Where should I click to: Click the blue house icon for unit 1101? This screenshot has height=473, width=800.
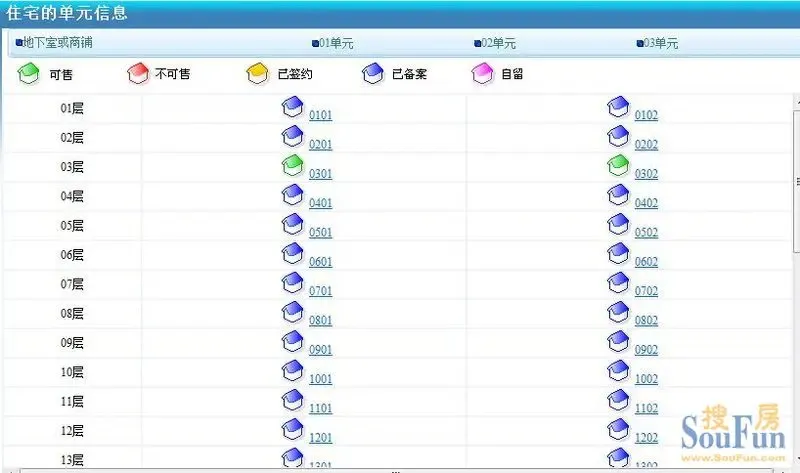[293, 401]
